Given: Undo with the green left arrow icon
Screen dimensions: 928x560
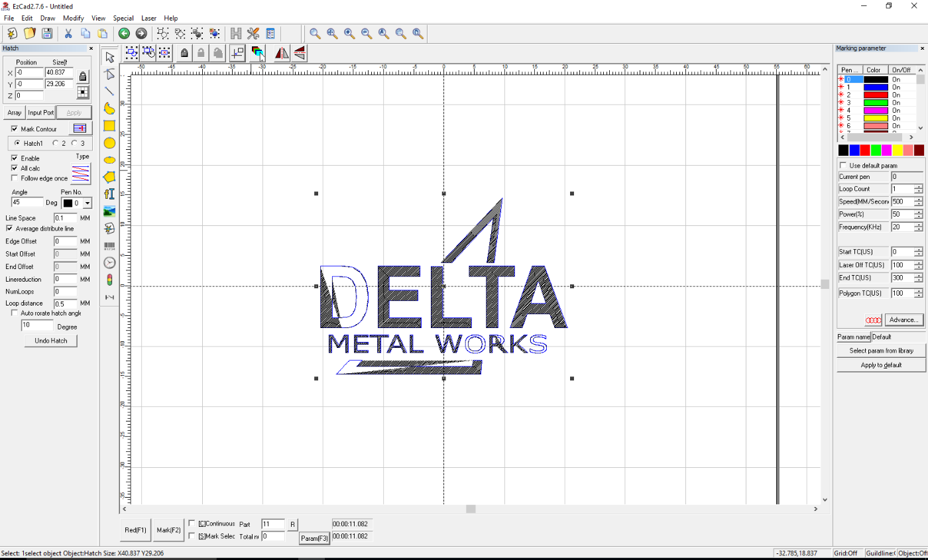Looking at the screenshot, I should coord(124,33).
